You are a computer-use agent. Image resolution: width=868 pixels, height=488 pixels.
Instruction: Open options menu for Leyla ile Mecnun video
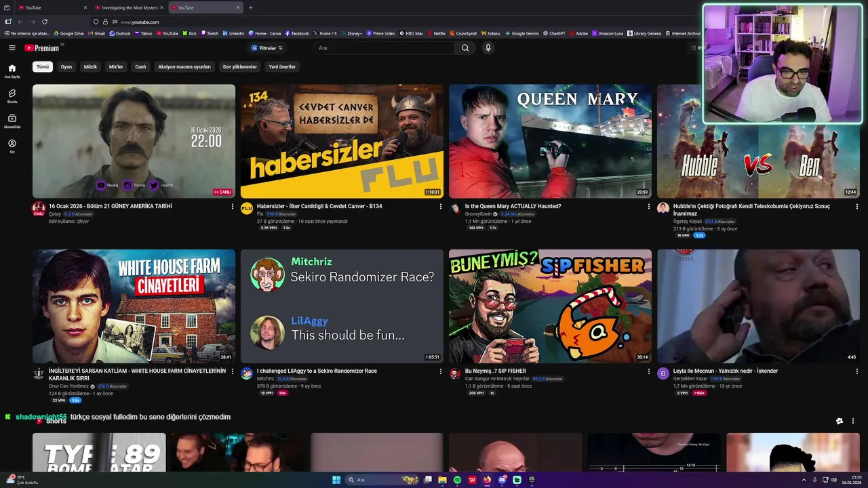point(856,371)
